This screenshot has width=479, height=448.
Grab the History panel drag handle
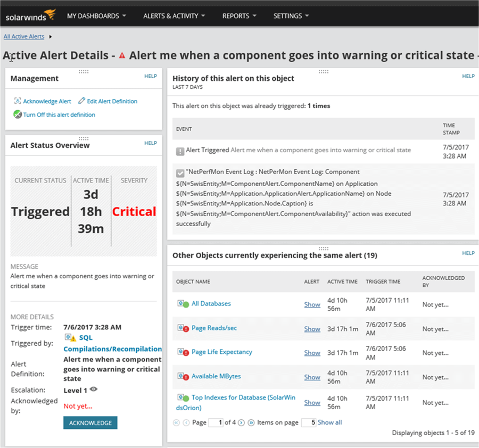[x=324, y=71]
